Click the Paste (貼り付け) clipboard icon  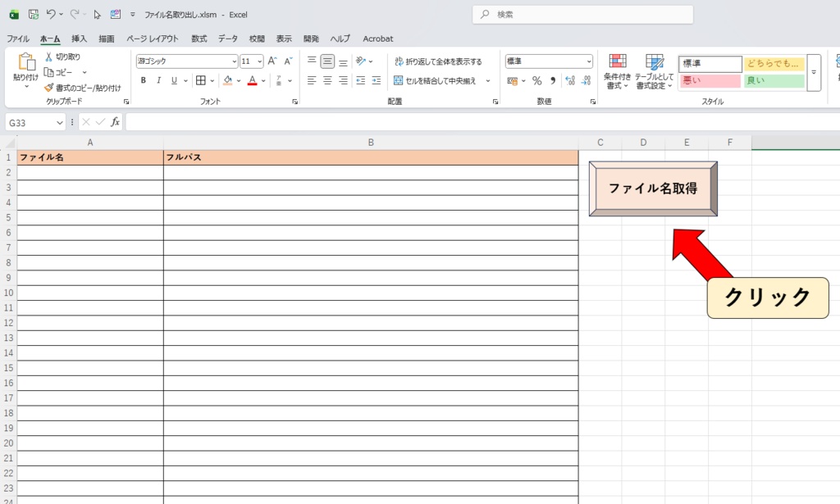click(25, 62)
